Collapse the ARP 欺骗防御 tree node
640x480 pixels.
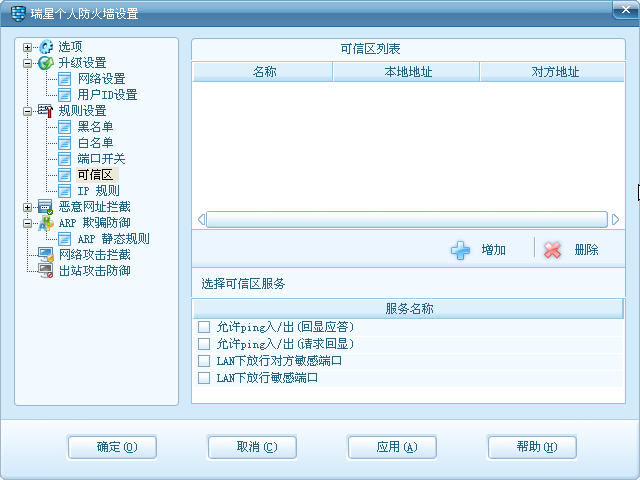point(27,223)
